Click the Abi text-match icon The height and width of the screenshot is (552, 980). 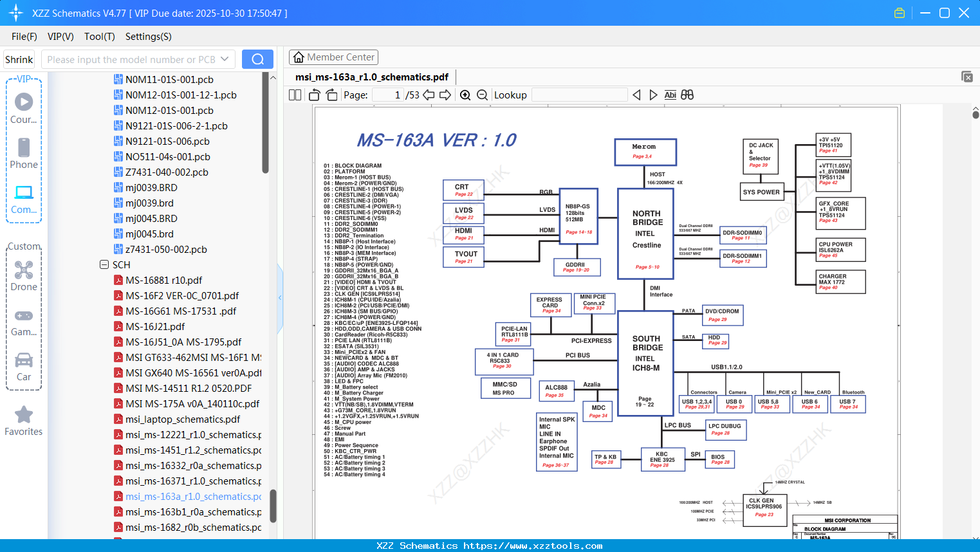pos(670,95)
